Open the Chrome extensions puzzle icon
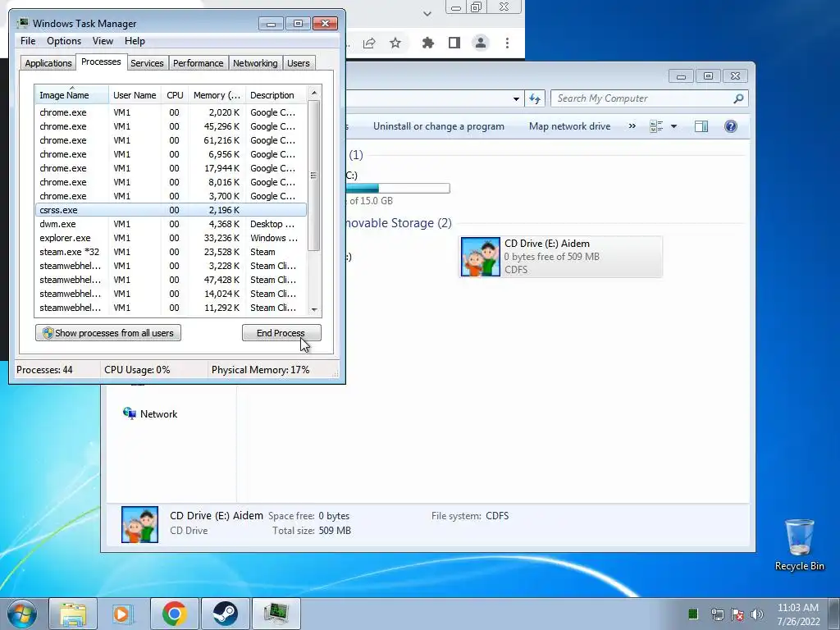This screenshot has width=840, height=630. click(x=427, y=43)
